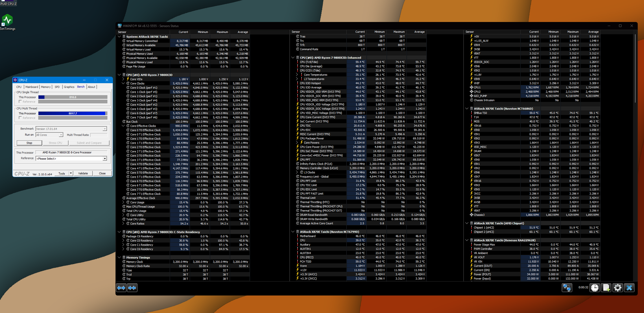Collapse the Core Clocks tree
Screen dimensions: 644x313
click(x=123, y=83)
